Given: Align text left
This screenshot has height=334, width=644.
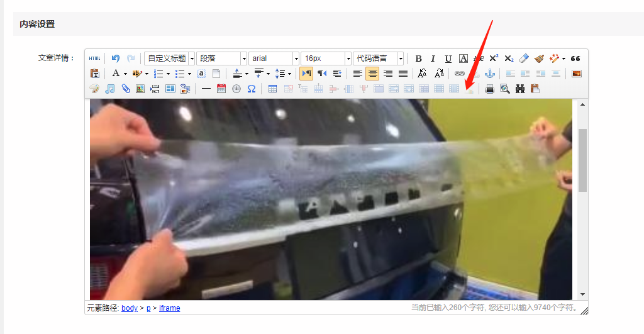Looking at the screenshot, I should pyautogui.click(x=358, y=74).
